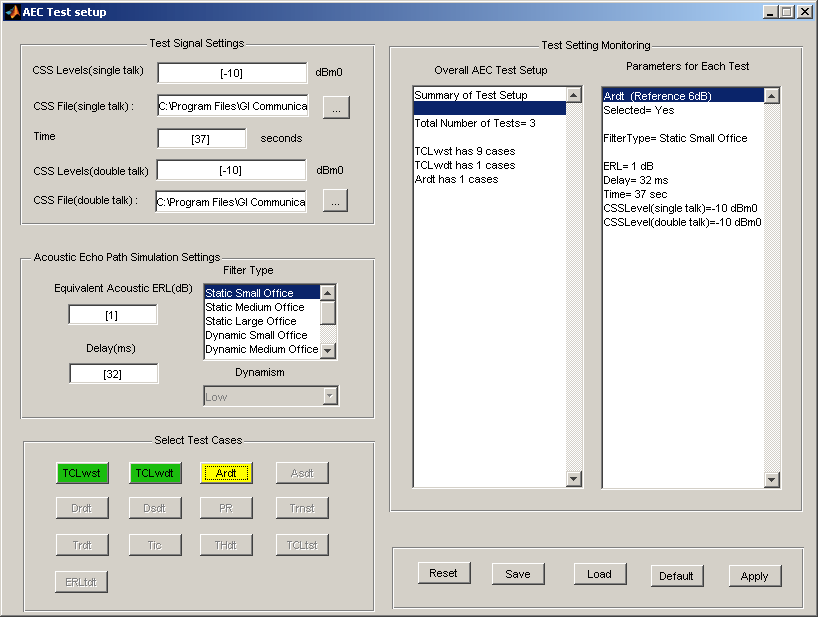
Task: Select 'CSSLevel(double talk)=-10 dBm0' row
Action: pyautogui.click(x=683, y=223)
